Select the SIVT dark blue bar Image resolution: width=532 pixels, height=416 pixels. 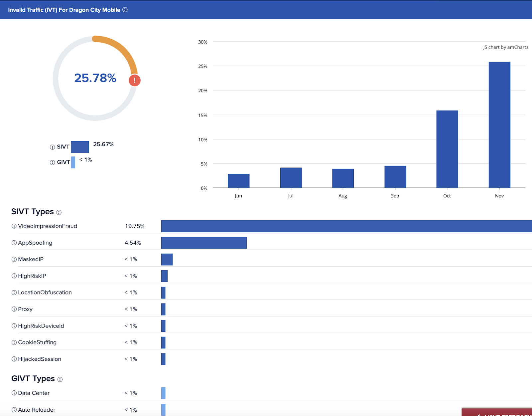pyautogui.click(x=80, y=147)
